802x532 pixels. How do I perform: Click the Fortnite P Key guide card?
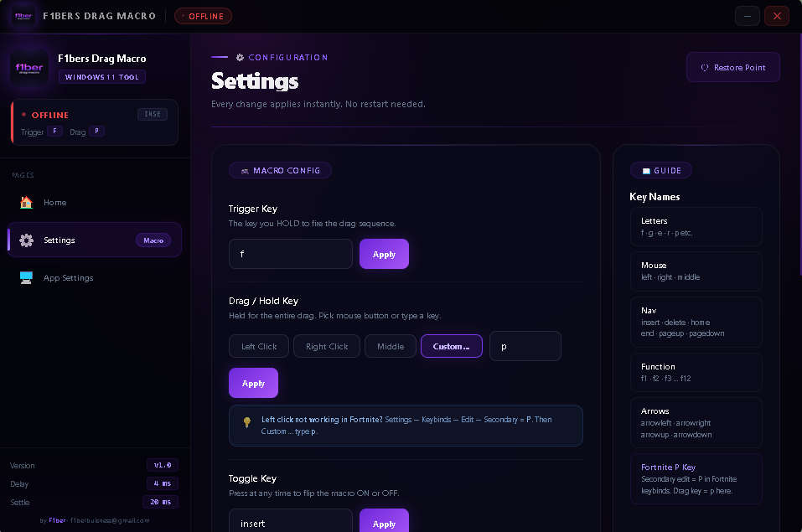click(x=696, y=479)
